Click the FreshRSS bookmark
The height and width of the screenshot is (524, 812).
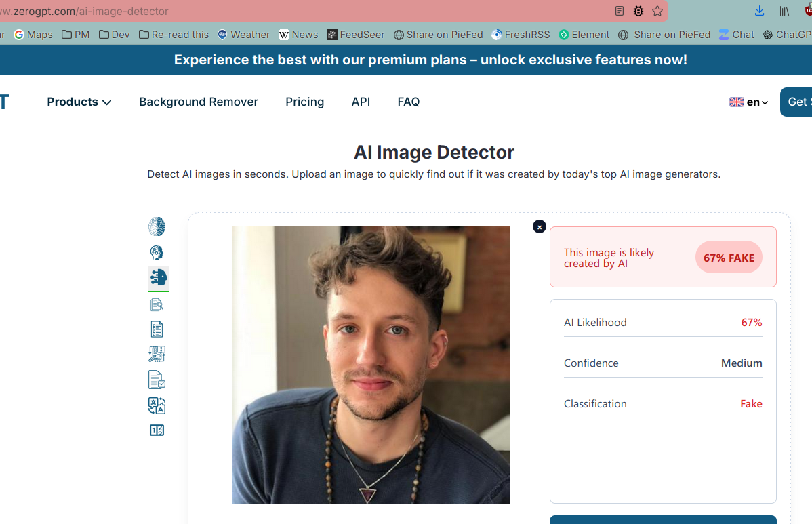521,35
